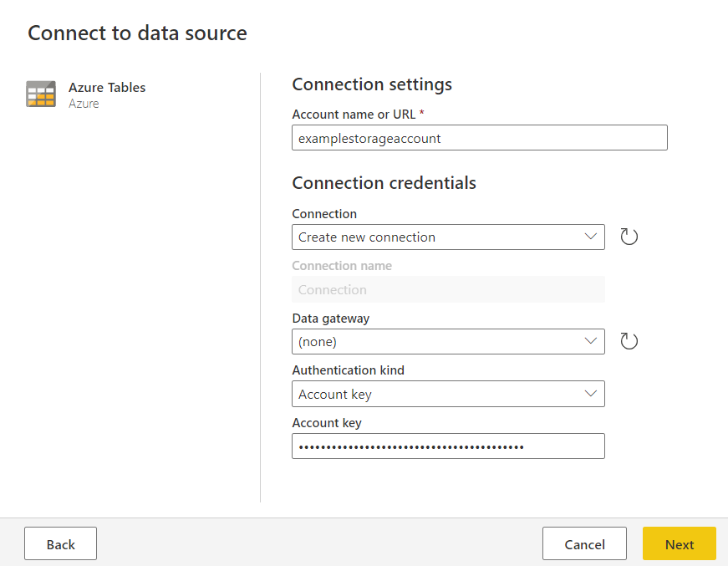Proceed with the yellow Next button
Screen dimensions: 728x566
(x=679, y=543)
